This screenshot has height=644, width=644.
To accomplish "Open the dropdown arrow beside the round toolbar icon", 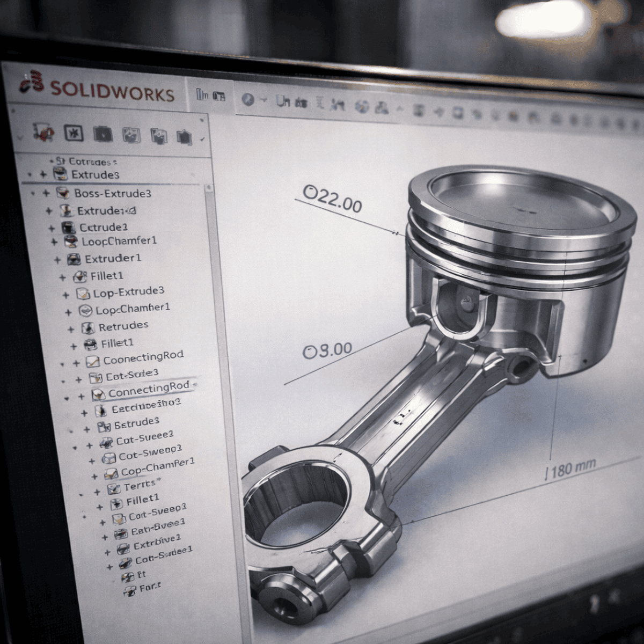I will [263, 100].
